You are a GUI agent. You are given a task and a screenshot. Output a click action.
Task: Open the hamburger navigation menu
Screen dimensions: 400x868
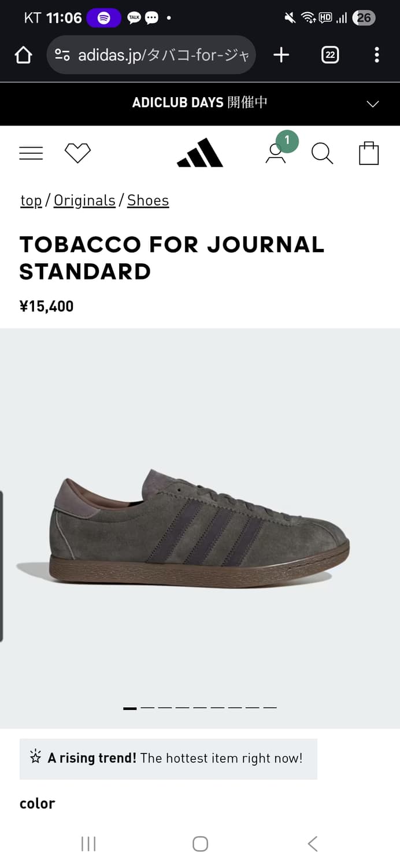(31, 153)
